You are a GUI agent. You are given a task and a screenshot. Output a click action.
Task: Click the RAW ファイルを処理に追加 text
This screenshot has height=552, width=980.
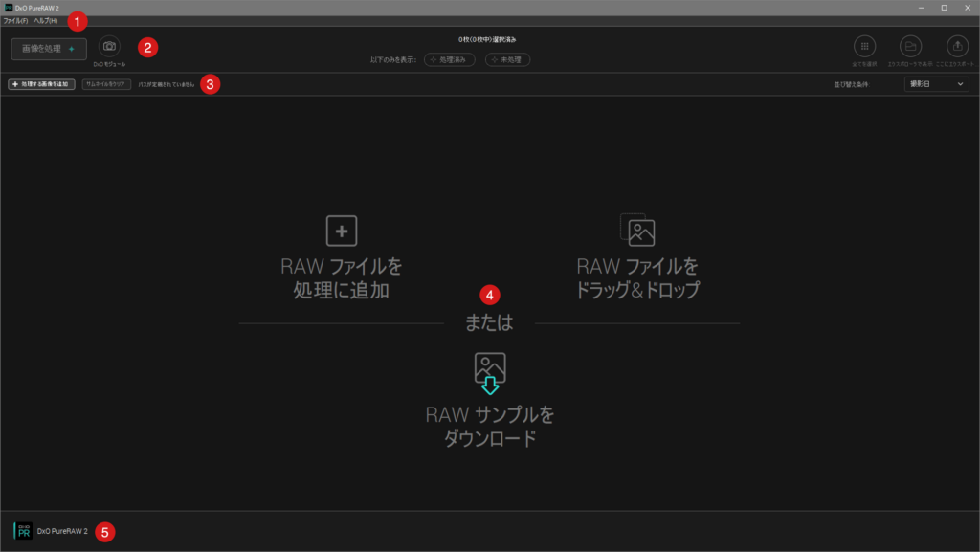[342, 277]
